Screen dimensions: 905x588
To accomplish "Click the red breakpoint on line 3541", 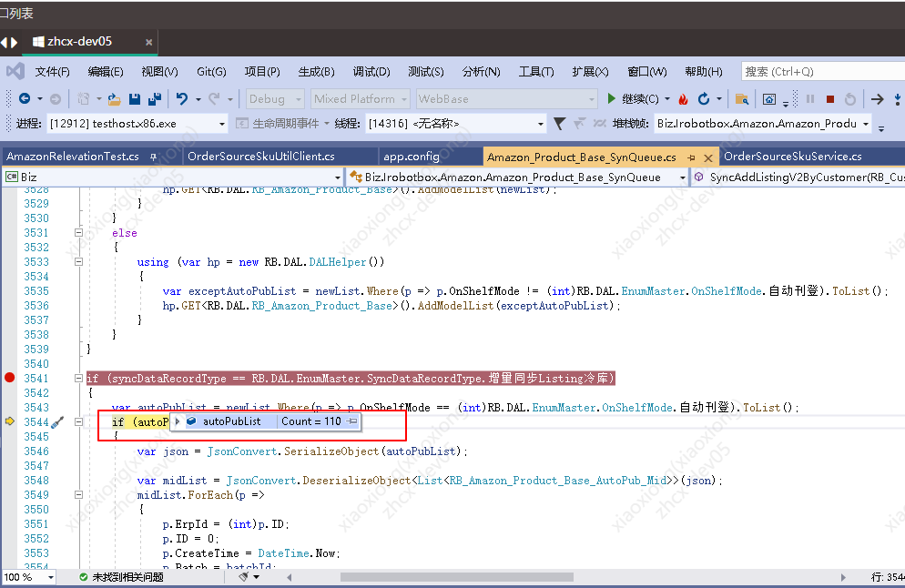I will coord(10,378).
